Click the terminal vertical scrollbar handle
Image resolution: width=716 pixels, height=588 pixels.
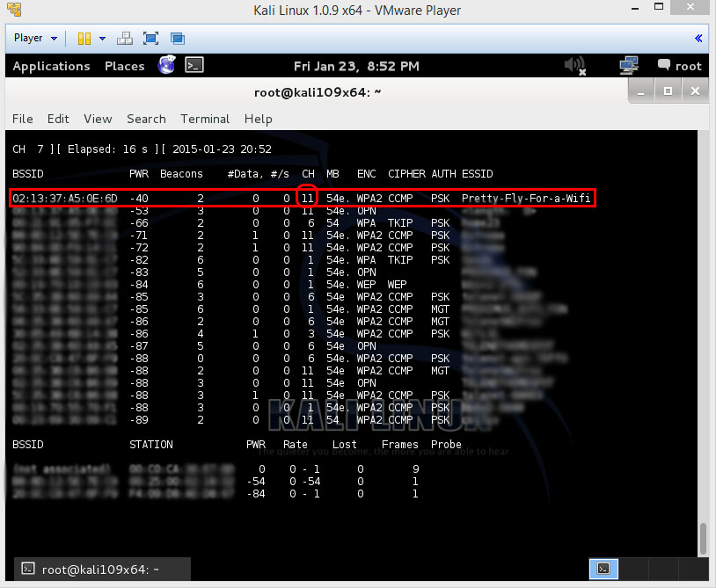703,538
